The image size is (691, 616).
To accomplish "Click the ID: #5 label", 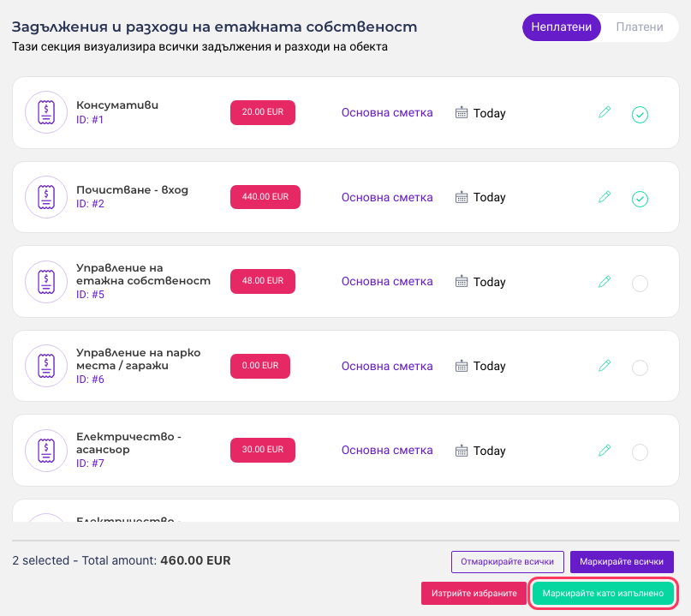I will [91, 295].
